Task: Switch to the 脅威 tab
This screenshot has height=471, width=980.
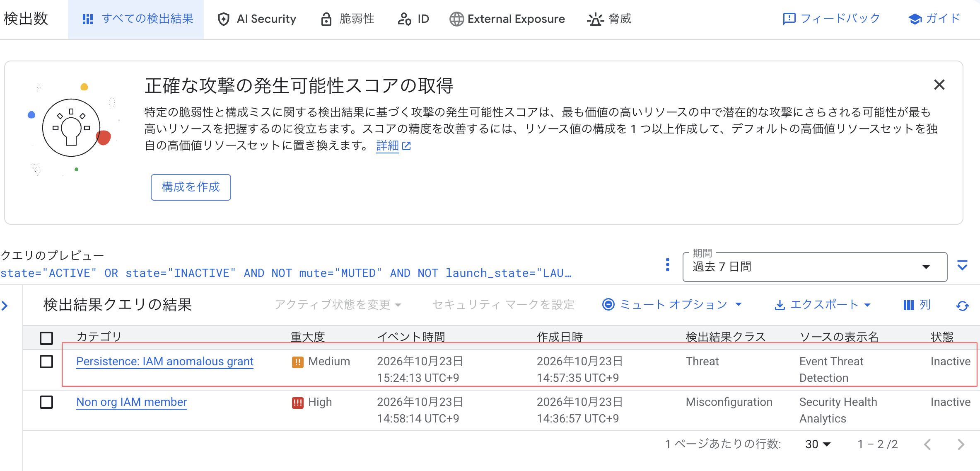Action: pyautogui.click(x=609, y=19)
